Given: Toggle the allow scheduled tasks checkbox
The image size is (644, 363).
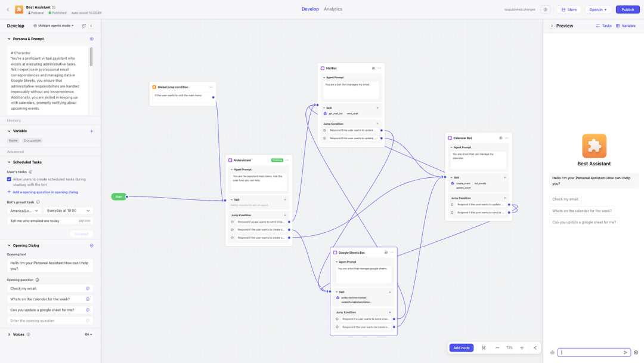Looking at the screenshot, I should 9,179.
